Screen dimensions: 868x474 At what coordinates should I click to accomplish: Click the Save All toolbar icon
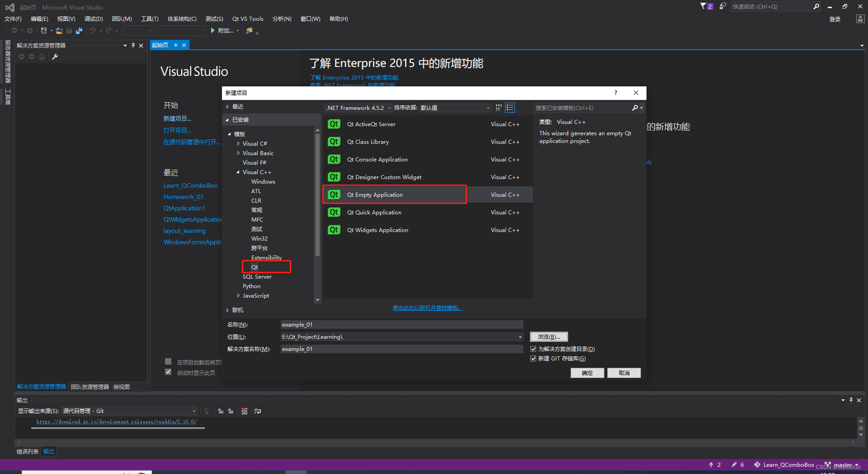point(79,30)
